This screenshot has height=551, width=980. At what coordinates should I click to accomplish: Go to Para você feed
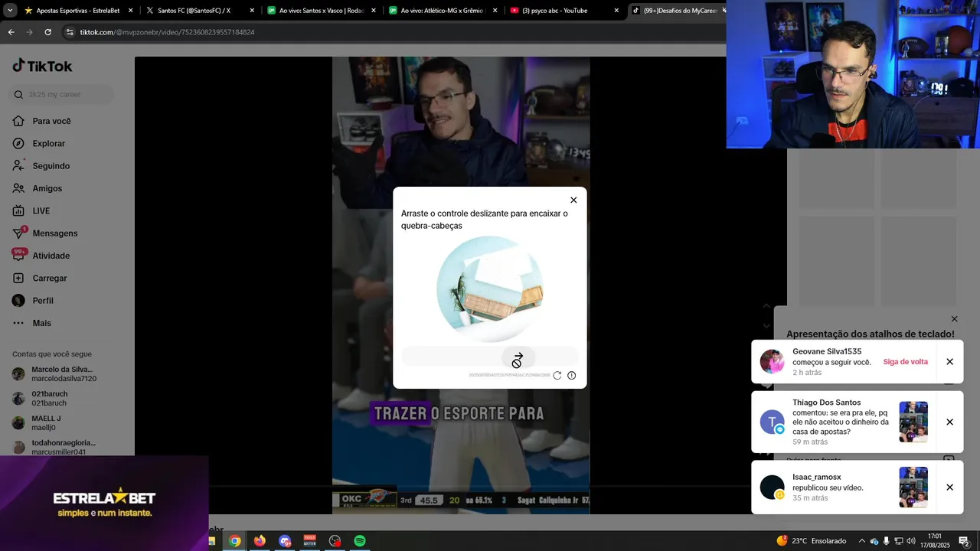42,121
